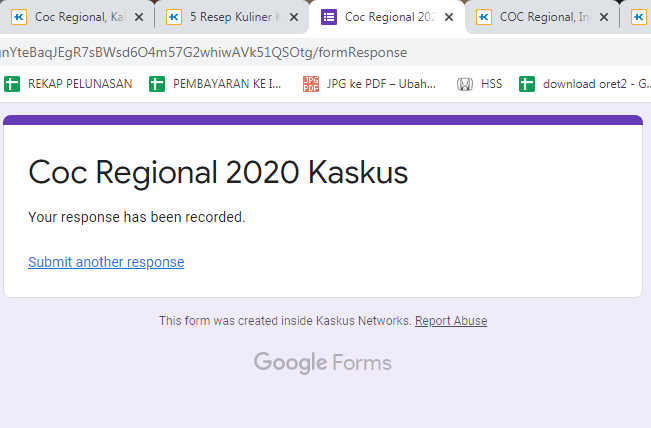Click Kaskus favicon on 'COC Regional, In' tab
This screenshot has width=651, height=428.
tap(484, 17)
